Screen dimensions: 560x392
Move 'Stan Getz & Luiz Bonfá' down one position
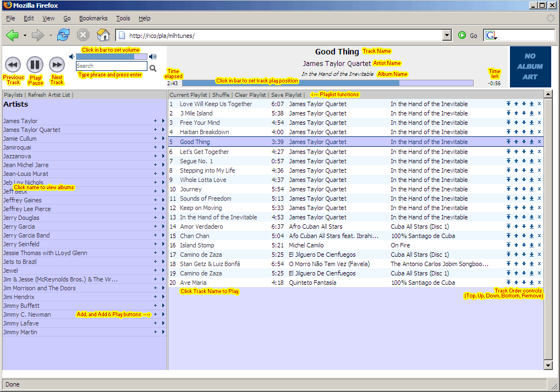coord(524,263)
